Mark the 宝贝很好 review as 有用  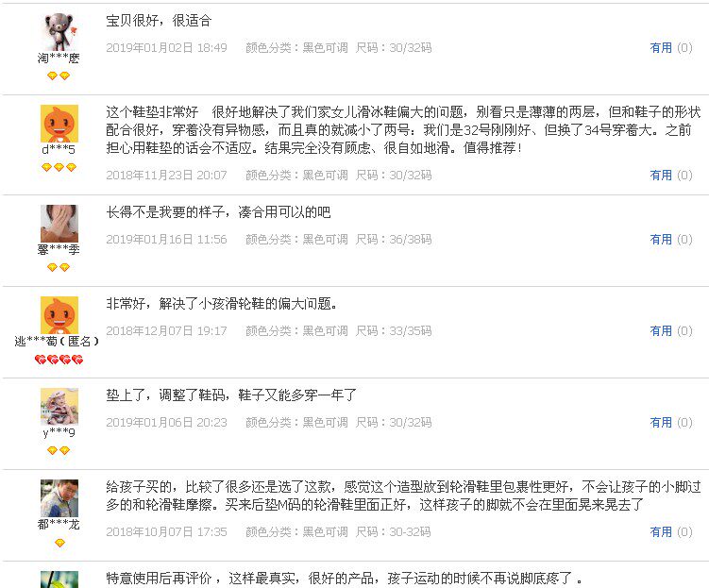661,47
